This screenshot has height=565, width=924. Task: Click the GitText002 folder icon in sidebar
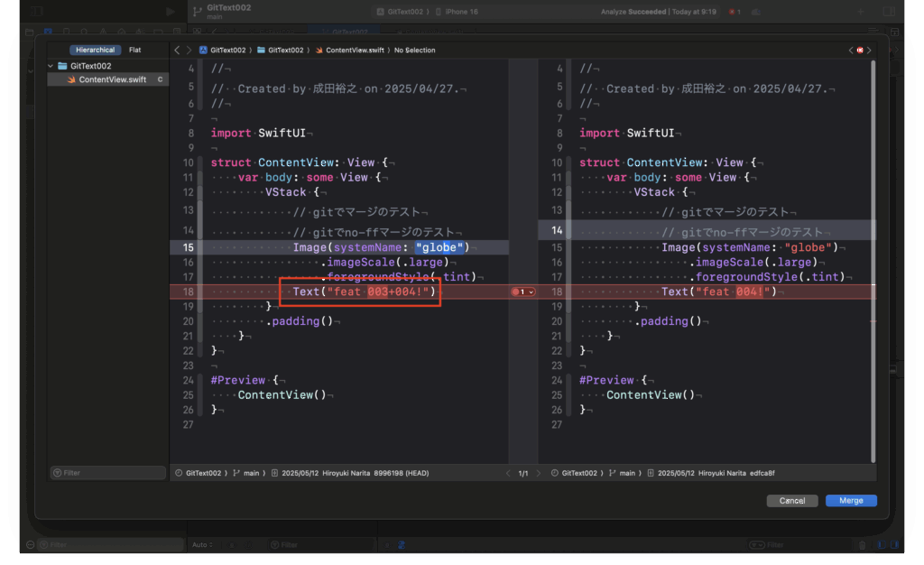pos(62,66)
